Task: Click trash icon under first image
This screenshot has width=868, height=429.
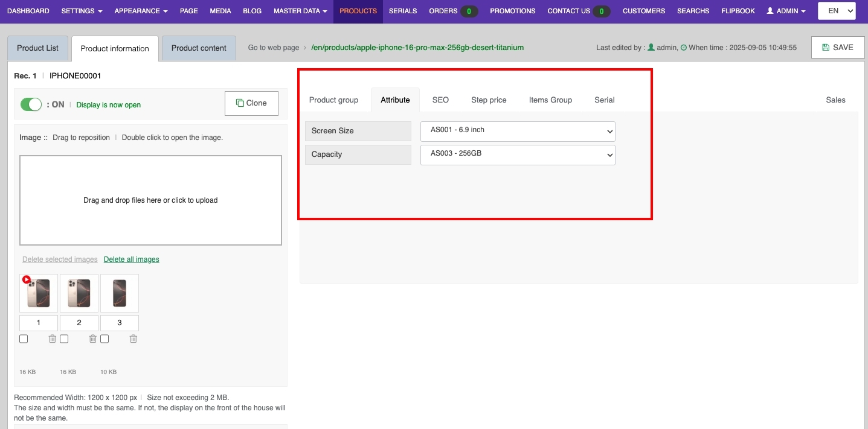Action: pyautogui.click(x=53, y=339)
